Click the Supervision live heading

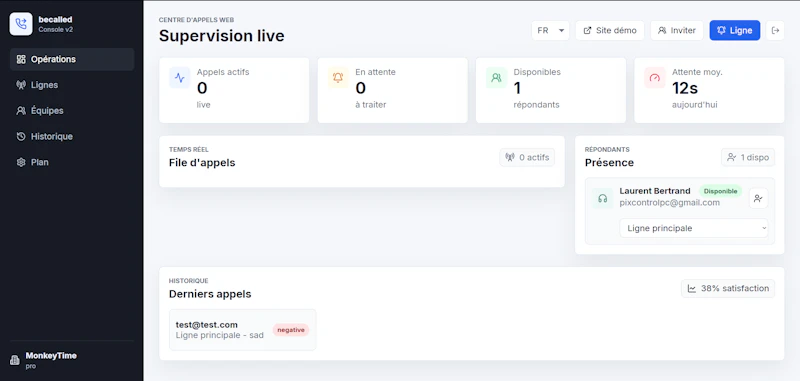(x=221, y=36)
